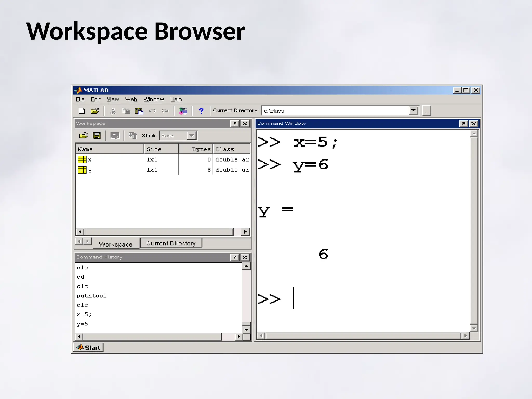Viewport: 532px width, 399px height.
Task: Select 'cd' in Command History
Action: click(x=81, y=277)
